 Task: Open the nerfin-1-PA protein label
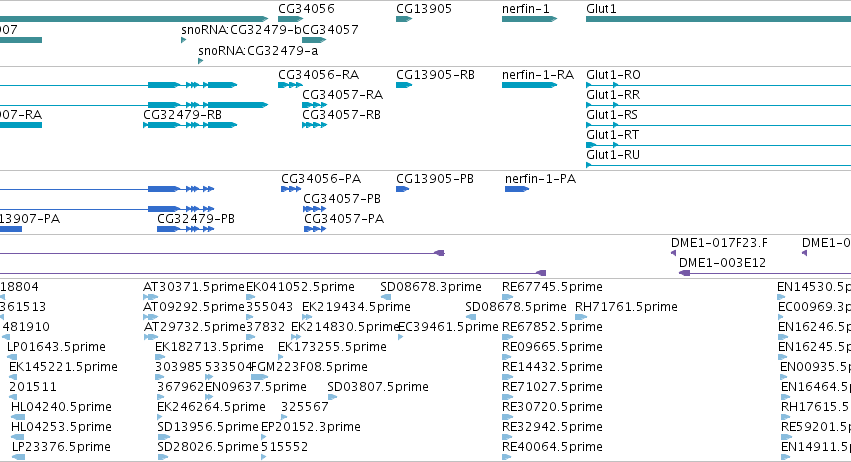point(540,179)
